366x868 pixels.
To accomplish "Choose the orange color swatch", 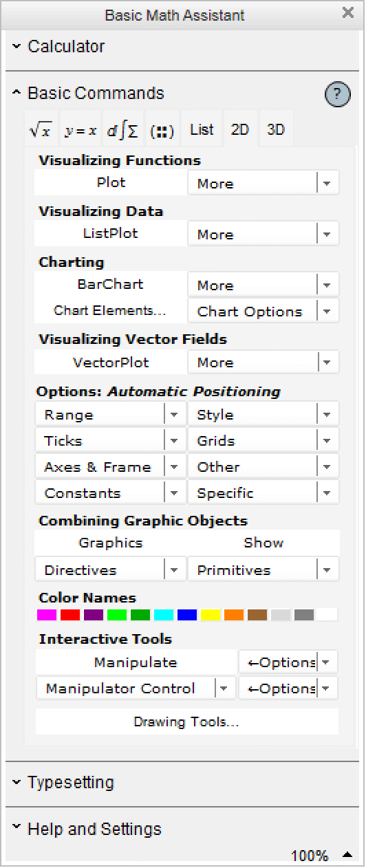I will [234, 615].
